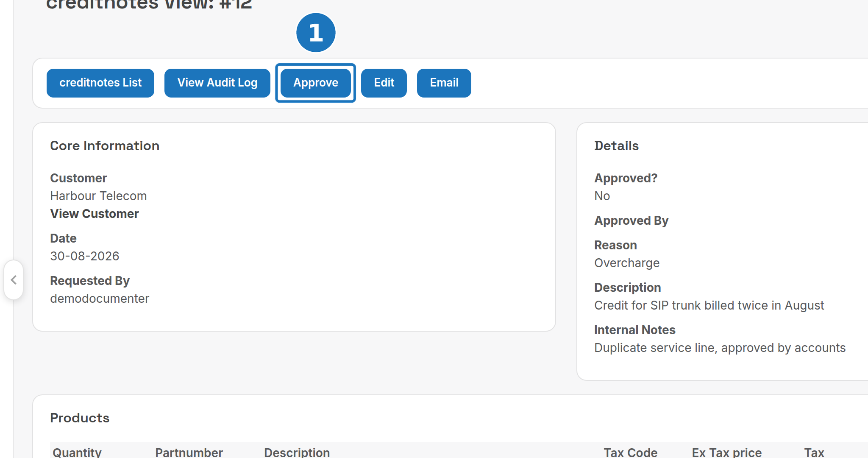This screenshot has width=868, height=458.
Task: Select the customer name Harbour Telecom
Action: tap(98, 196)
